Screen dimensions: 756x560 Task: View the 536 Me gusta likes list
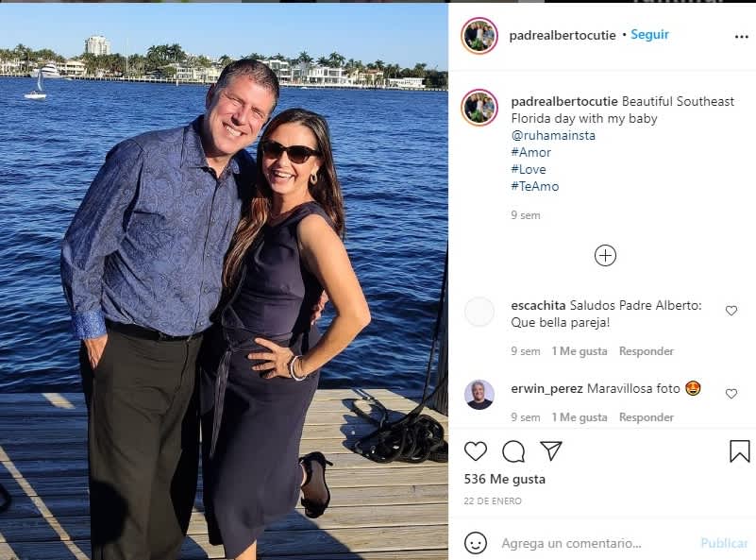click(x=504, y=479)
